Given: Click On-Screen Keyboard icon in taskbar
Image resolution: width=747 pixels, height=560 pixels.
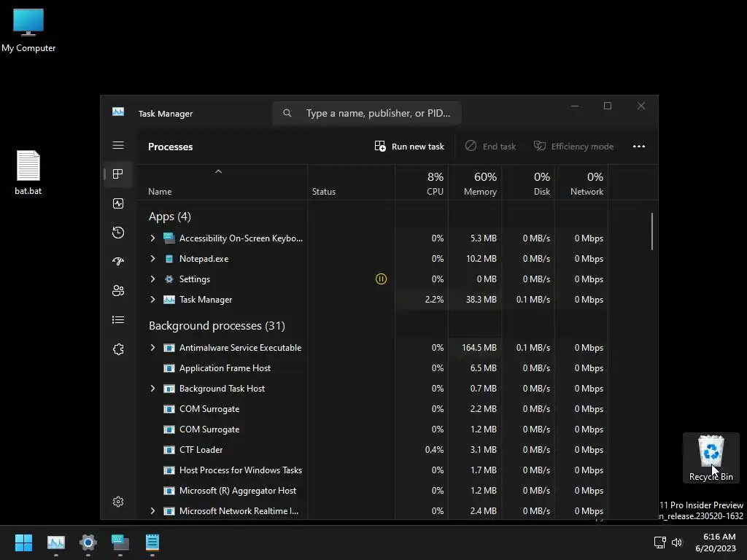Looking at the screenshot, I should click(x=120, y=542).
